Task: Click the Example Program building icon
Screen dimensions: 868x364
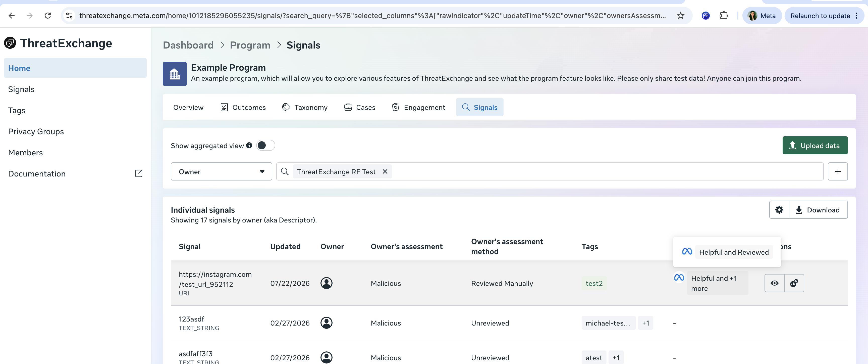Action: pos(175,74)
